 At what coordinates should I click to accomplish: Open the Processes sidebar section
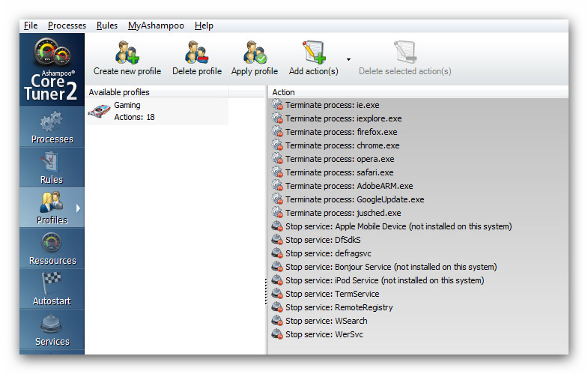(x=52, y=127)
